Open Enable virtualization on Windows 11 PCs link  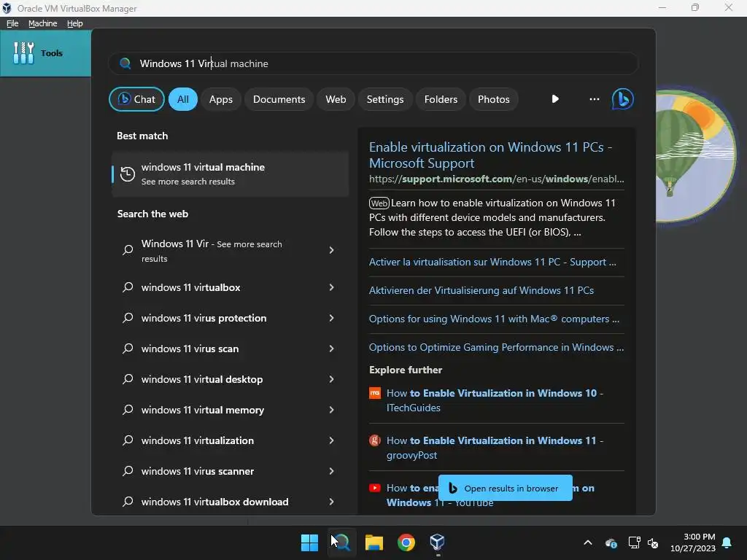pyautogui.click(x=490, y=155)
